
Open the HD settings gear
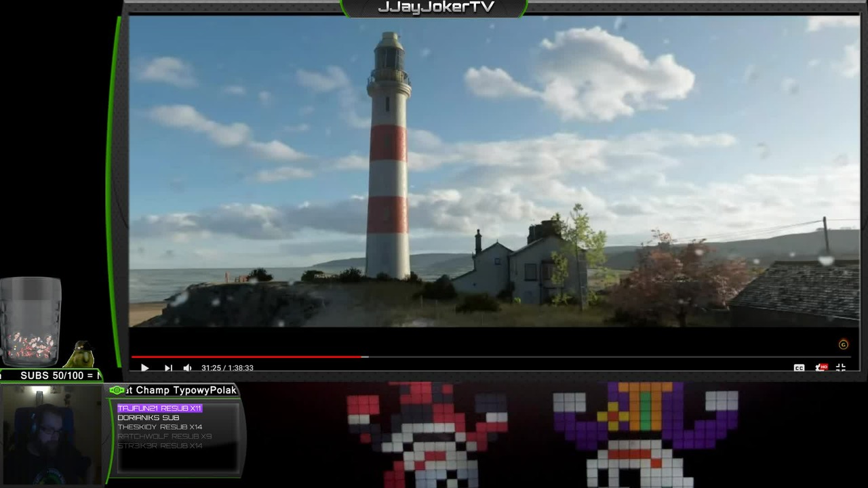coord(821,367)
